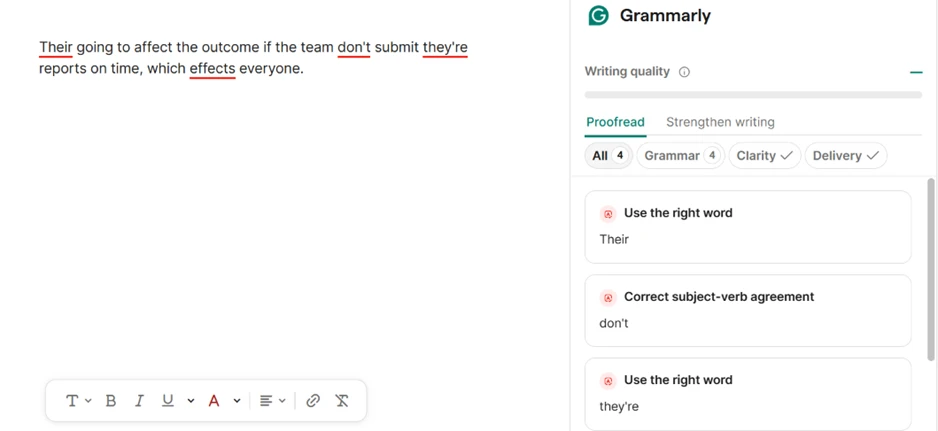Apply italic formatting

[x=139, y=400]
